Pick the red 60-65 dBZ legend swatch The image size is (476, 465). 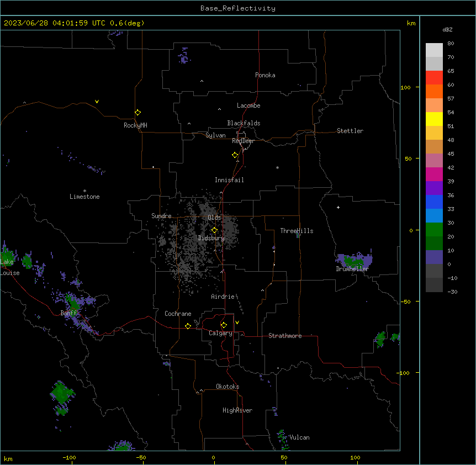tap(434, 78)
